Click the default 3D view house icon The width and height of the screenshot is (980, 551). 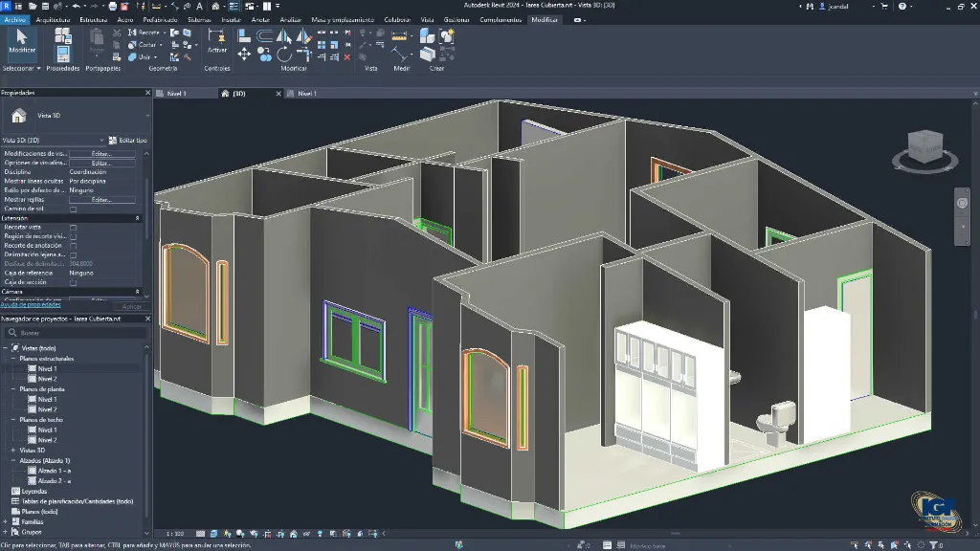coord(215,7)
